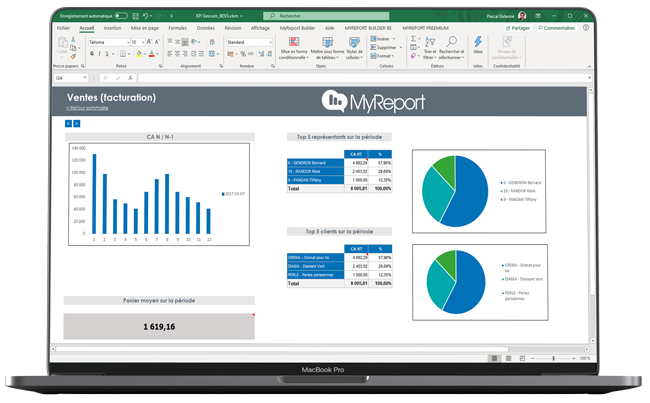Click the percent style icon
The width and height of the screenshot is (650, 403).
[x=243, y=53]
